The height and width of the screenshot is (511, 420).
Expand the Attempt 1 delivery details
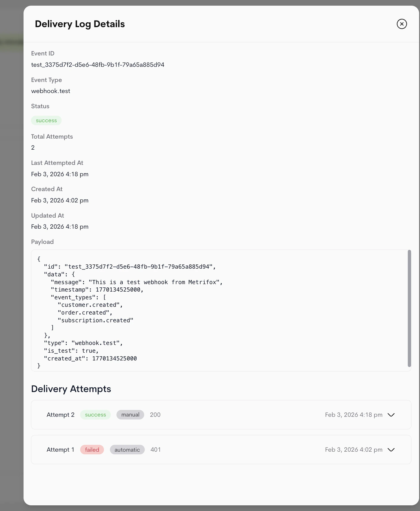[x=391, y=450]
